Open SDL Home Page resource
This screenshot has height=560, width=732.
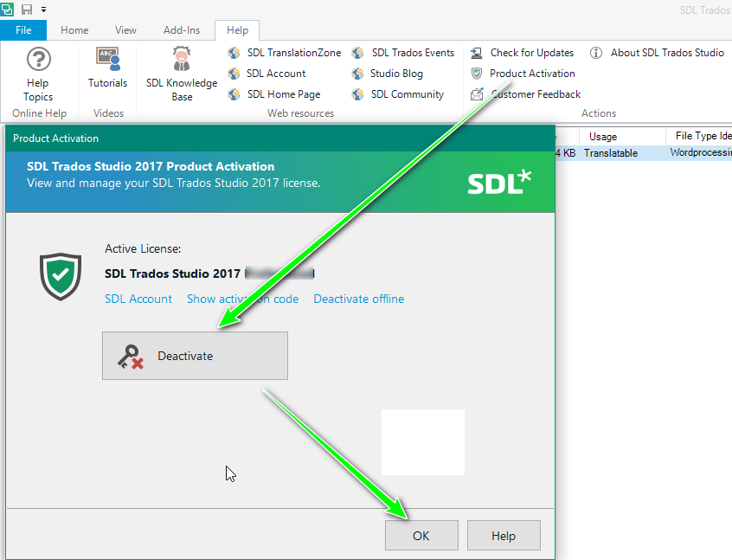click(x=284, y=94)
